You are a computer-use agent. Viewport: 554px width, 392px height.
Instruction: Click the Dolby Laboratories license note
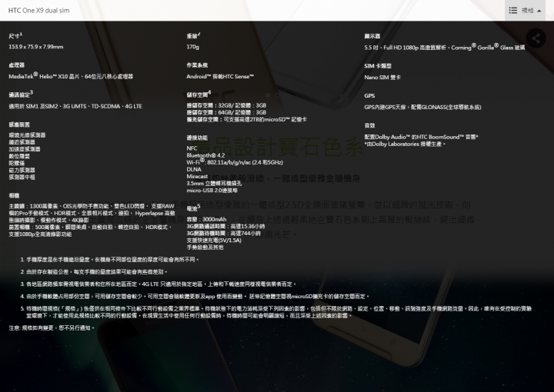pyautogui.click(x=405, y=144)
